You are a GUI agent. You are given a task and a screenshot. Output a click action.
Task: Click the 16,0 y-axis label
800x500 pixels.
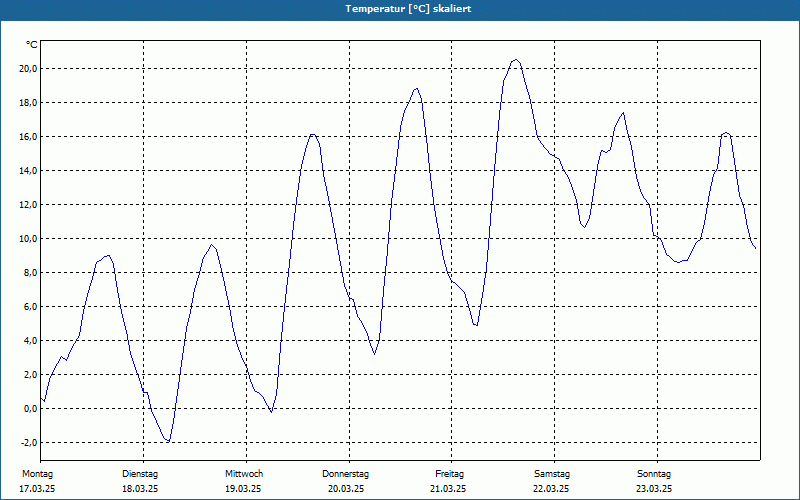coord(28,137)
